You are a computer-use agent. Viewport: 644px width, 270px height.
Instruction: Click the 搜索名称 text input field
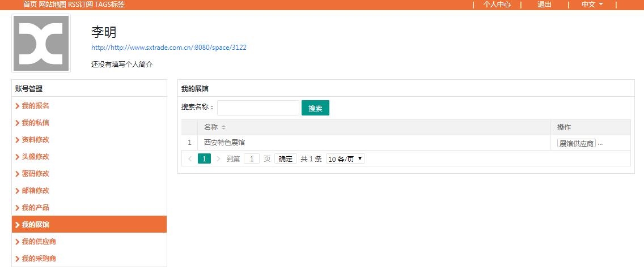tap(258, 108)
